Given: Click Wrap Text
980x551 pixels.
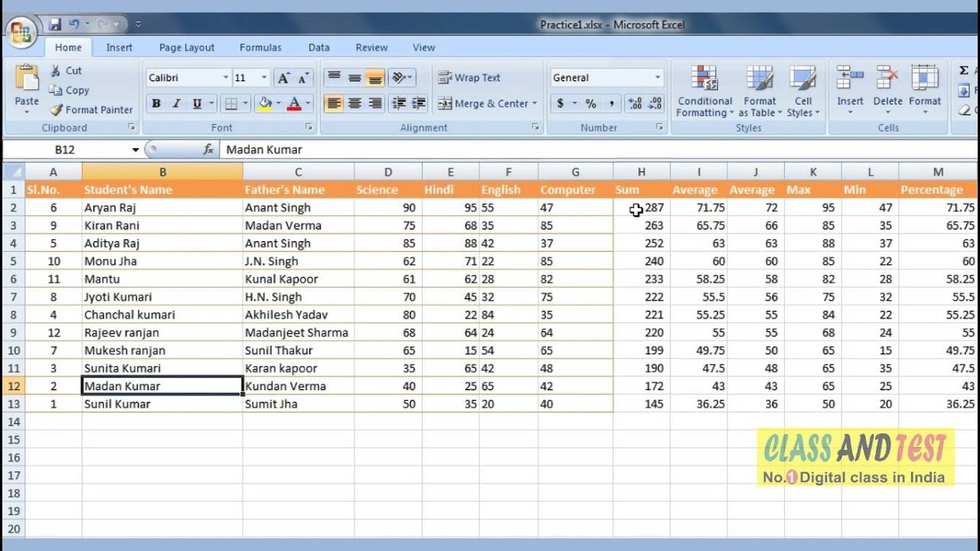Looking at the screenshot, I should (469, 77).
